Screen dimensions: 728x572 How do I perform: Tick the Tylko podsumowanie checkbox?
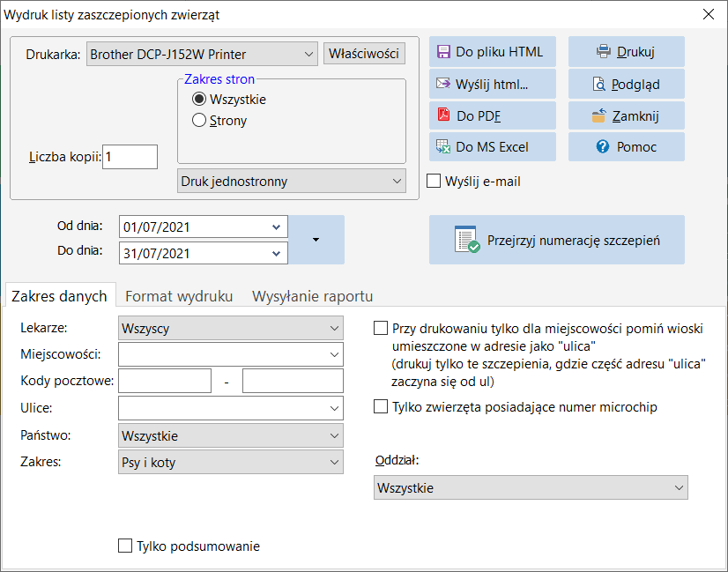click(125, 546)
